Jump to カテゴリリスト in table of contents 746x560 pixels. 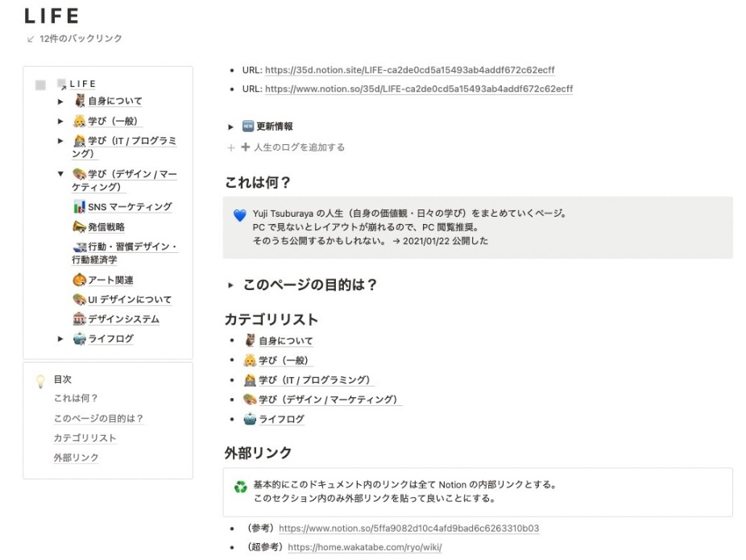coord(85,438)
